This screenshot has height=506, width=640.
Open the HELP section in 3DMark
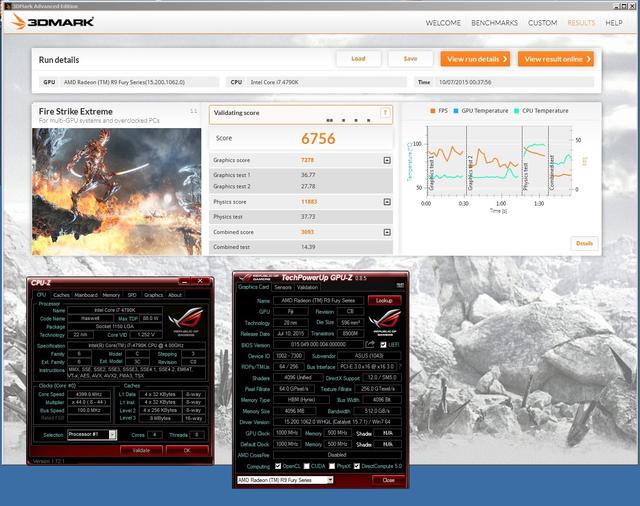614,23
